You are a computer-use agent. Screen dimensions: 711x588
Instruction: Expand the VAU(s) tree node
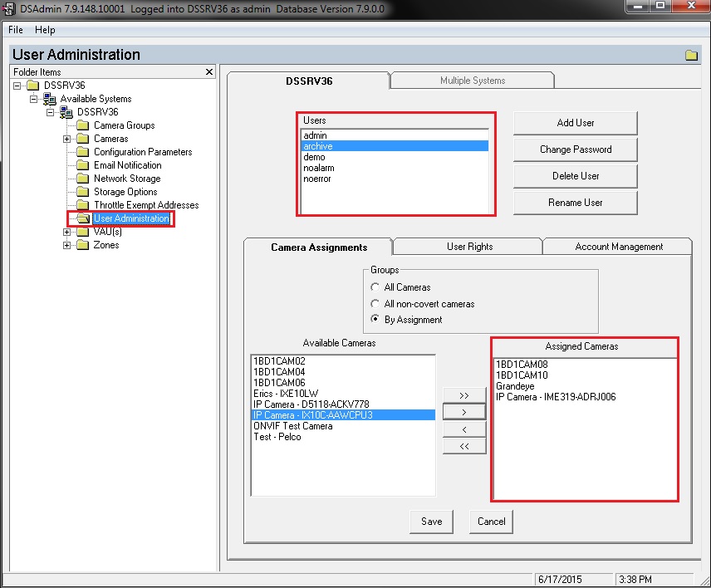tap(67, 232)
